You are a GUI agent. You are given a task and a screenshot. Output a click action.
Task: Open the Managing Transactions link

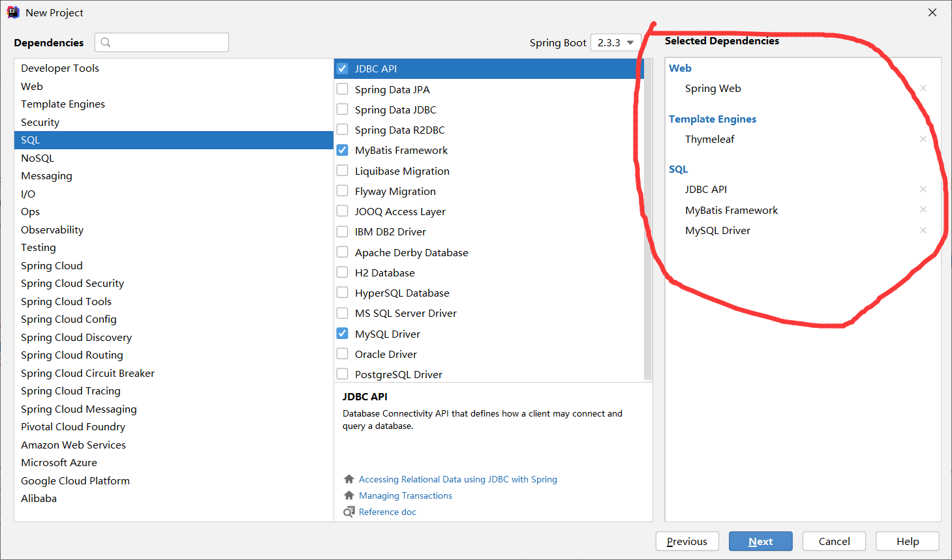pos(405,495)
